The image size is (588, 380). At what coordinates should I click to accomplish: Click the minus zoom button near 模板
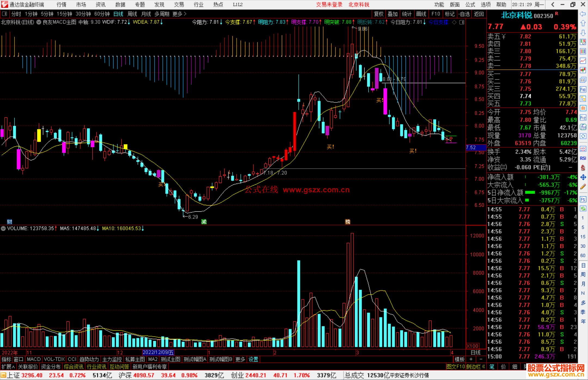point(481,359)
